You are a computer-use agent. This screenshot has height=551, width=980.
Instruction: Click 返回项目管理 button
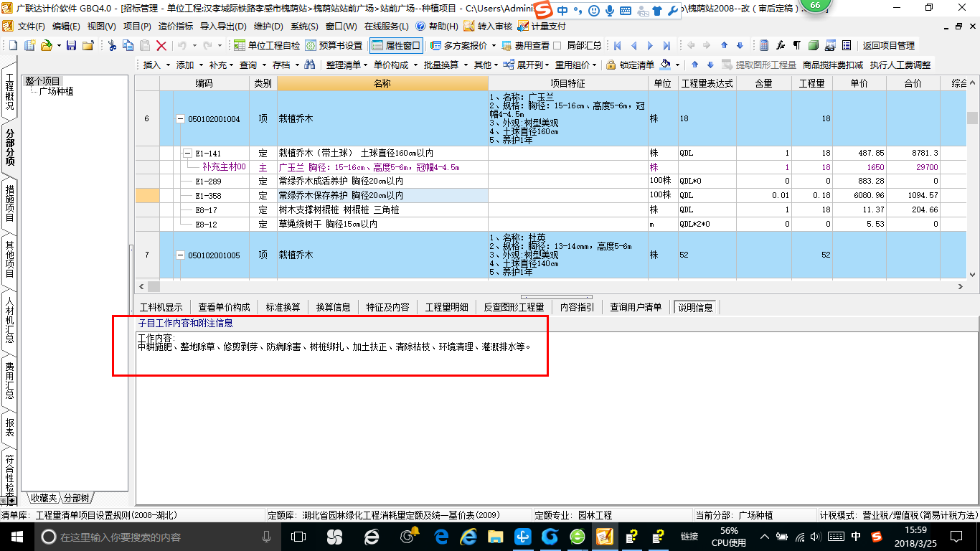888,45
